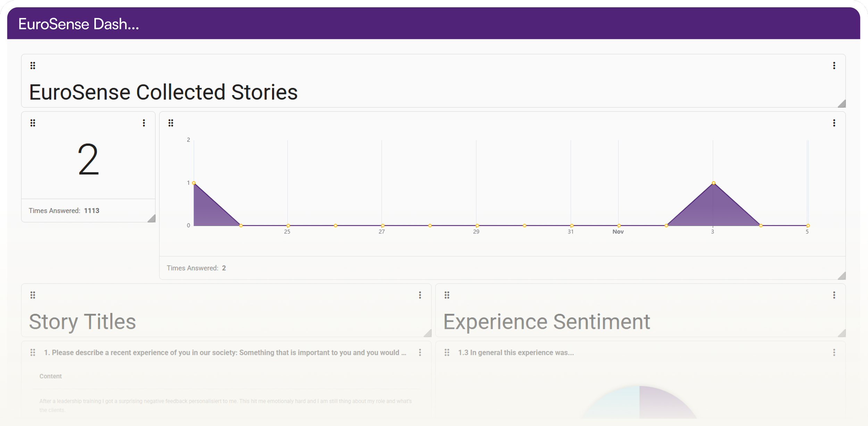
Task: Click the drag handle of the timeline chart widget
Action: coord(171,123)
